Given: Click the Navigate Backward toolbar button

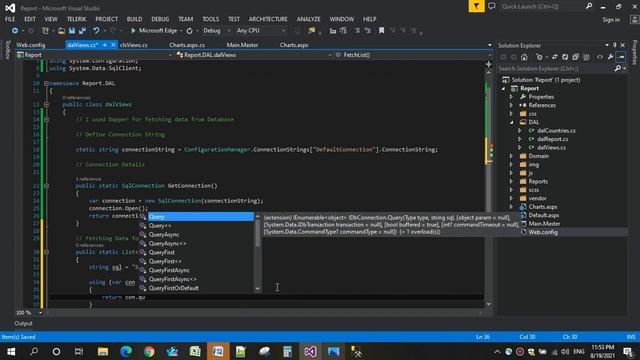Looking at the screenshot, I should click(x=15, y=31).
